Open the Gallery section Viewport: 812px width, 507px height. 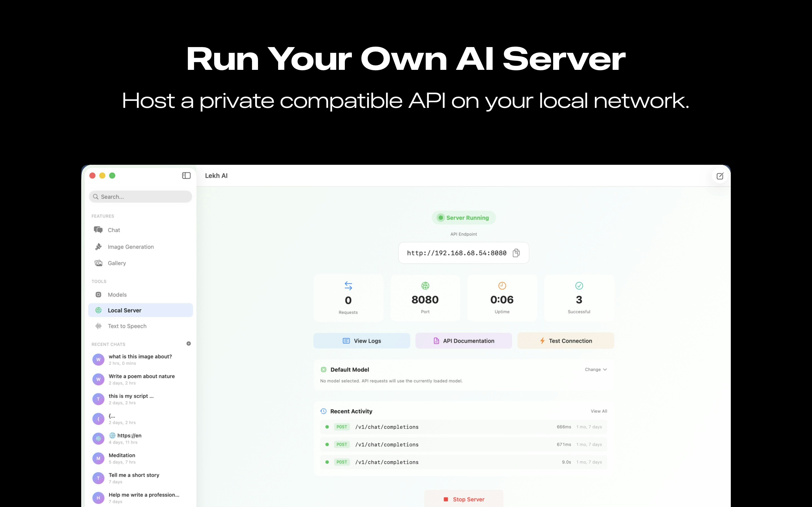coord(116,263)
